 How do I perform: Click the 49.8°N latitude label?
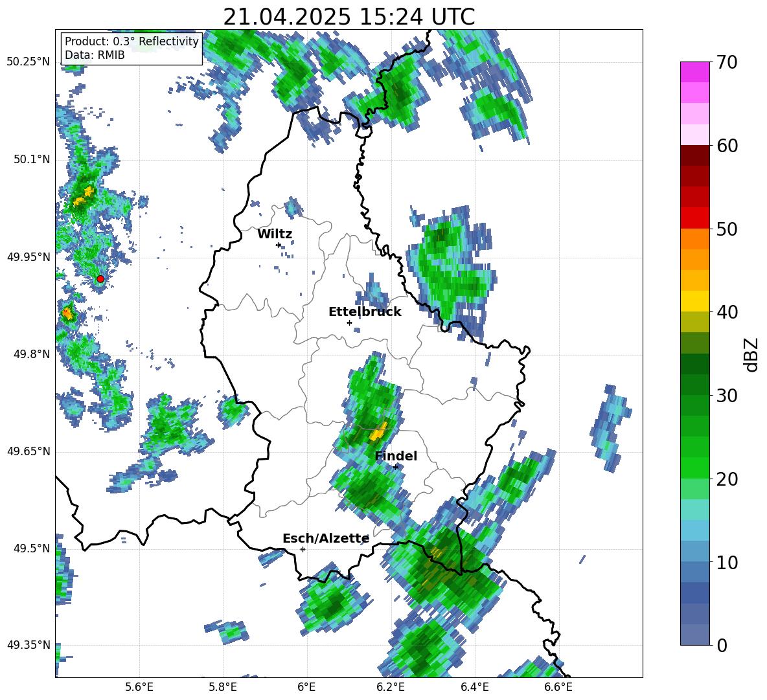coord(32,354)
